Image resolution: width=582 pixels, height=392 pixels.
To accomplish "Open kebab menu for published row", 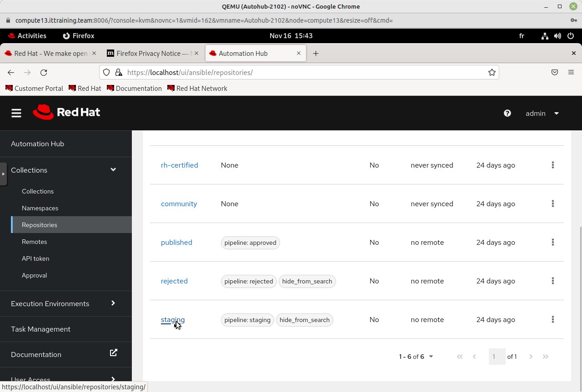I will pos(553,242).
